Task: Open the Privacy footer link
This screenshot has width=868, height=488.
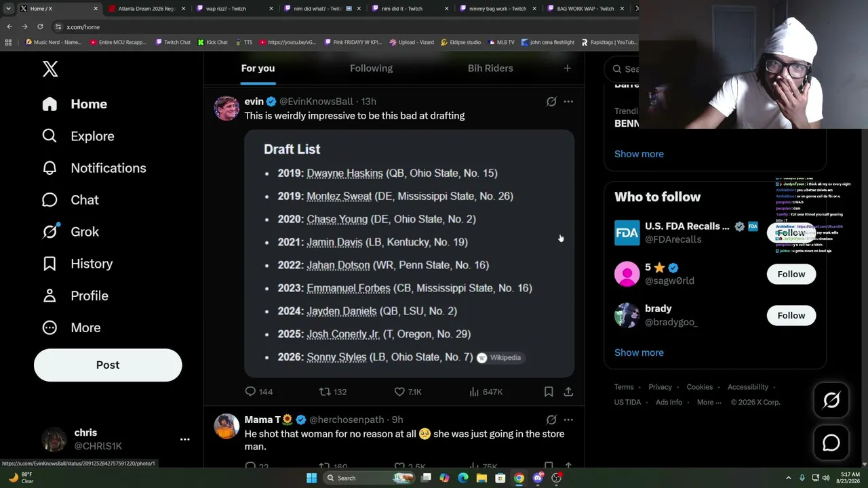Action: click(660, 387)
